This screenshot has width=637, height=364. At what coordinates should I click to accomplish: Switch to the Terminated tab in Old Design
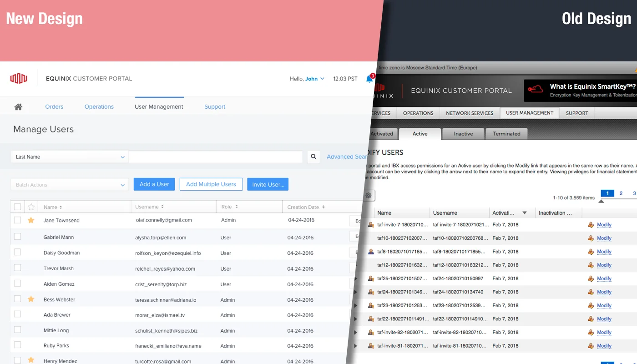pyautogui.click(x=506, y=134)
